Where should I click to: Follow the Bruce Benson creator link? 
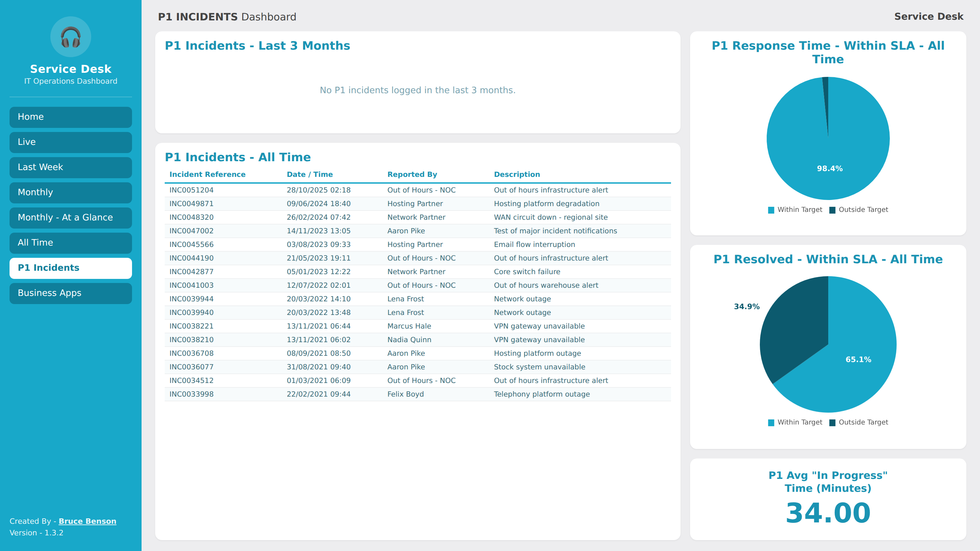pos(87,521)
